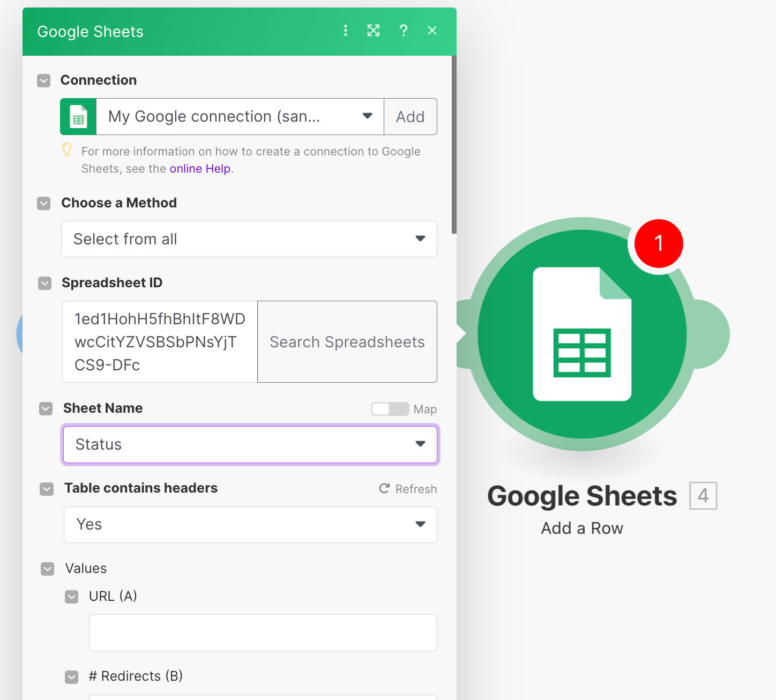Open the Yes table headers dropdown

click(250, 525)
